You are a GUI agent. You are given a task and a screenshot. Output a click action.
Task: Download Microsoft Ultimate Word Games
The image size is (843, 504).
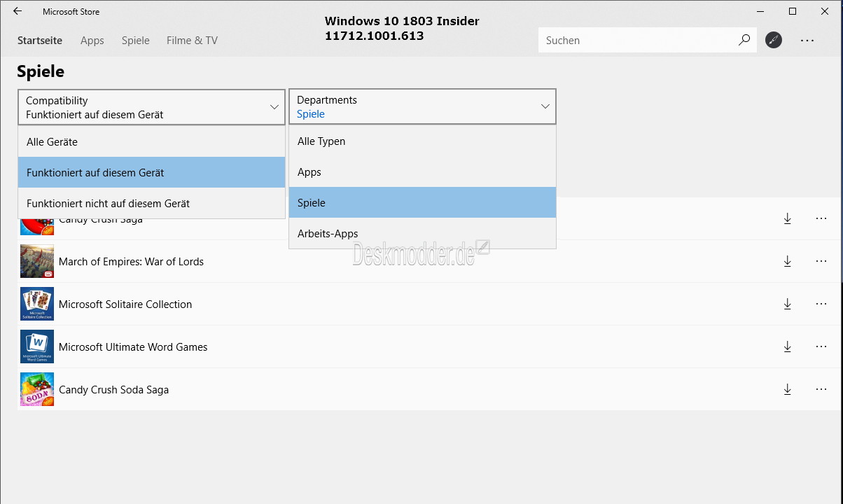pyautogui.click(x=788, y=346)
